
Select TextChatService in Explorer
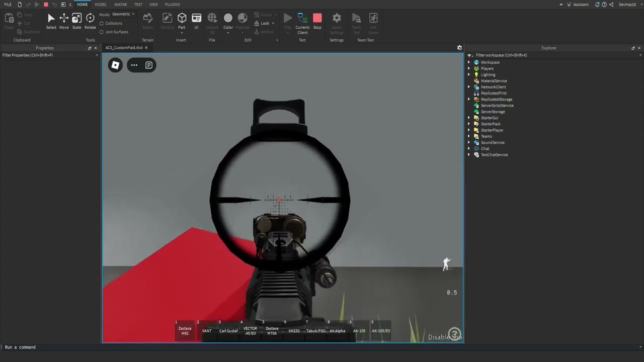494,155
